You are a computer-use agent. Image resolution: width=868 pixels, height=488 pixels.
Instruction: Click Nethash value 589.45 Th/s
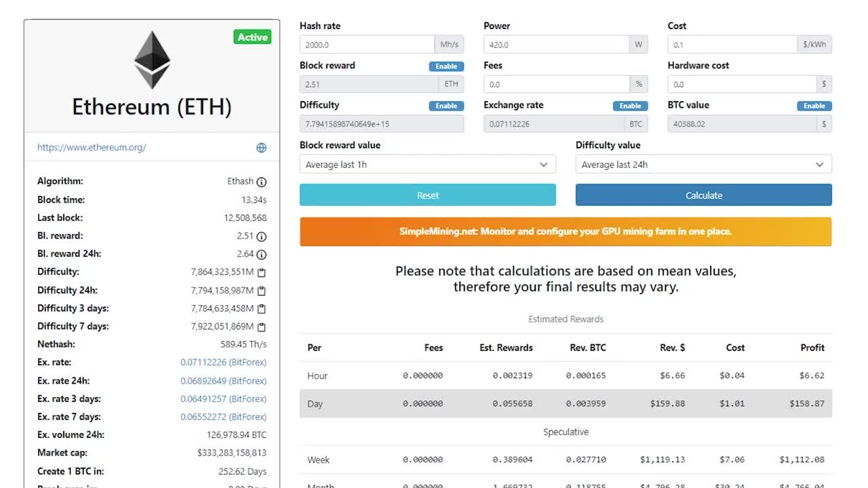[x=243, y=344]
